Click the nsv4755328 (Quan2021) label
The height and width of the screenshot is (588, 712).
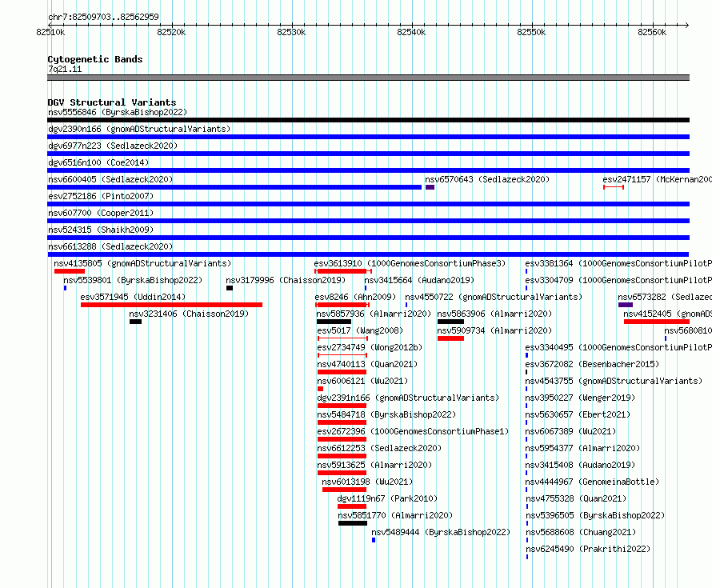pyautogui.click(x=575, y=498)
